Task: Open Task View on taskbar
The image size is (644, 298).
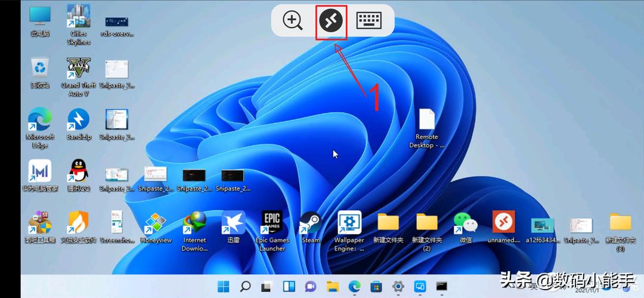Action: [x=267, y=287]
